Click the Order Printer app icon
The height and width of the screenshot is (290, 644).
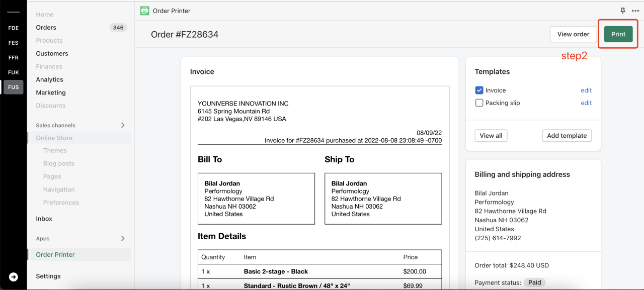tap(145, 11)
